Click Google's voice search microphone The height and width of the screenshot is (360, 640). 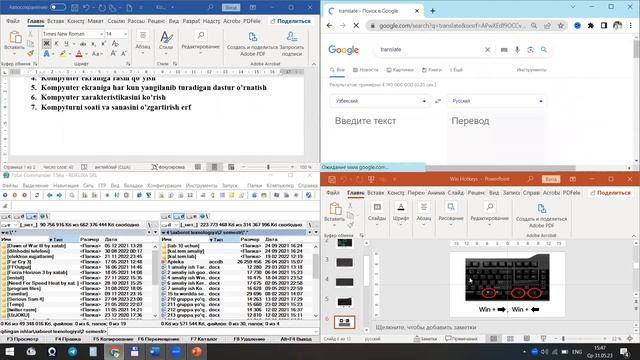point(517,49)
